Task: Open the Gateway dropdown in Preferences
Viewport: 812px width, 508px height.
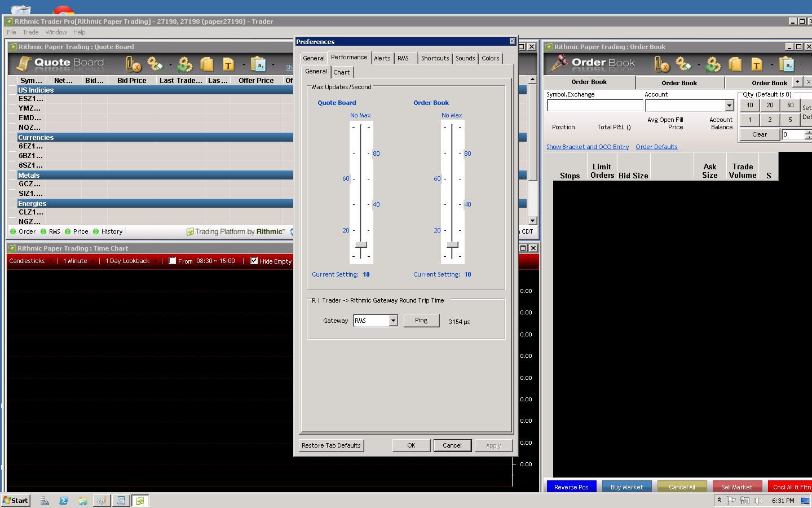Action: point(393,321)
